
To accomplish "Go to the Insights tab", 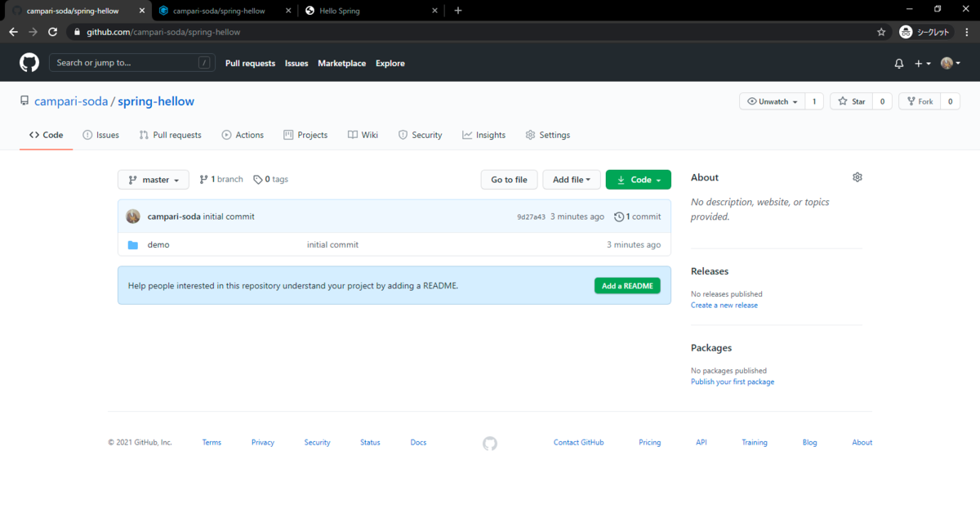I will 483,135.
